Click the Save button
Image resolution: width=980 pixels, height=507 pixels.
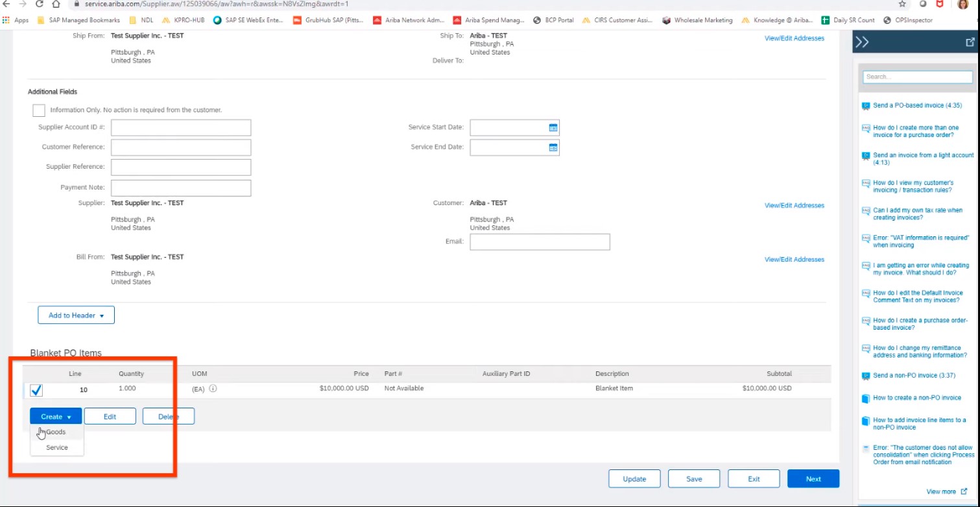click(x=694, y=478)
